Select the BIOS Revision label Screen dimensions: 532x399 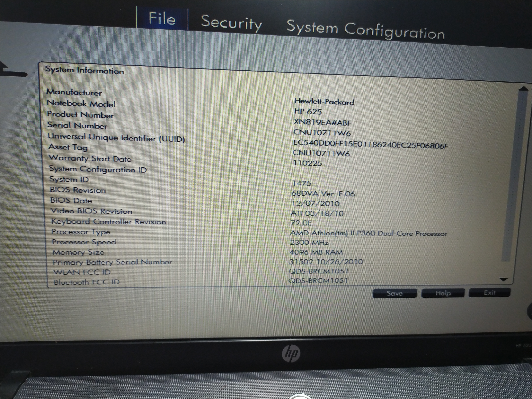[x=78, y=190]
